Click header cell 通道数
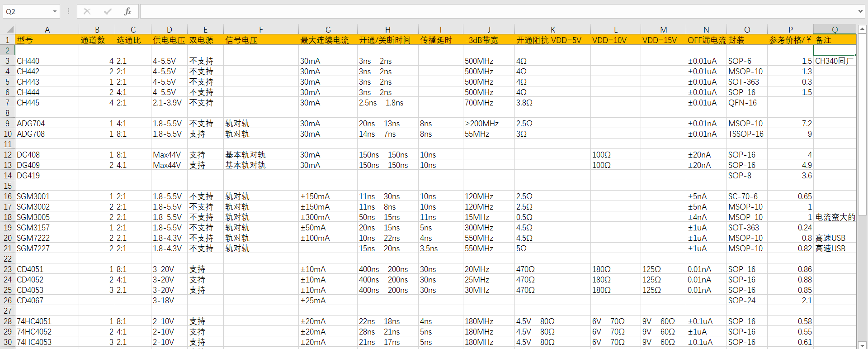868x349 pixels. click(97, 40)
